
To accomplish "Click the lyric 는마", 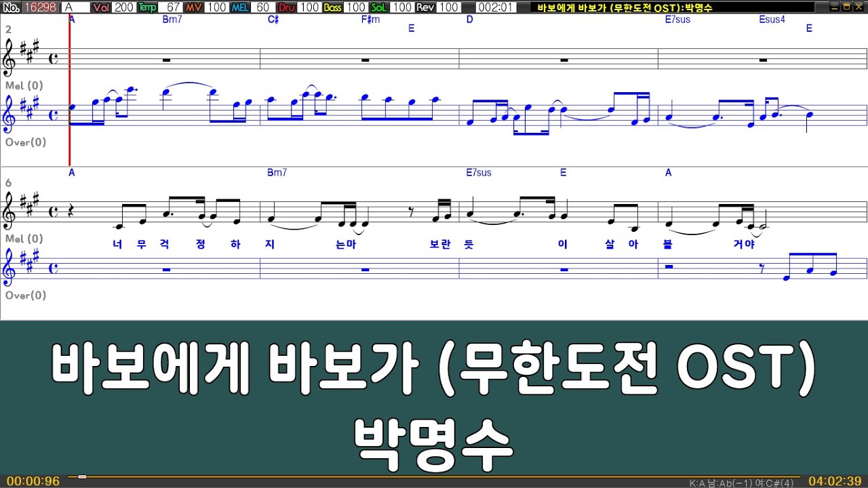I will coord(346,244).
